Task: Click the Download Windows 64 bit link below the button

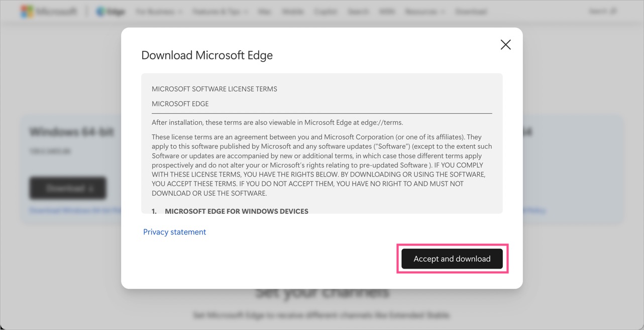Action: [x=74, y=210]
